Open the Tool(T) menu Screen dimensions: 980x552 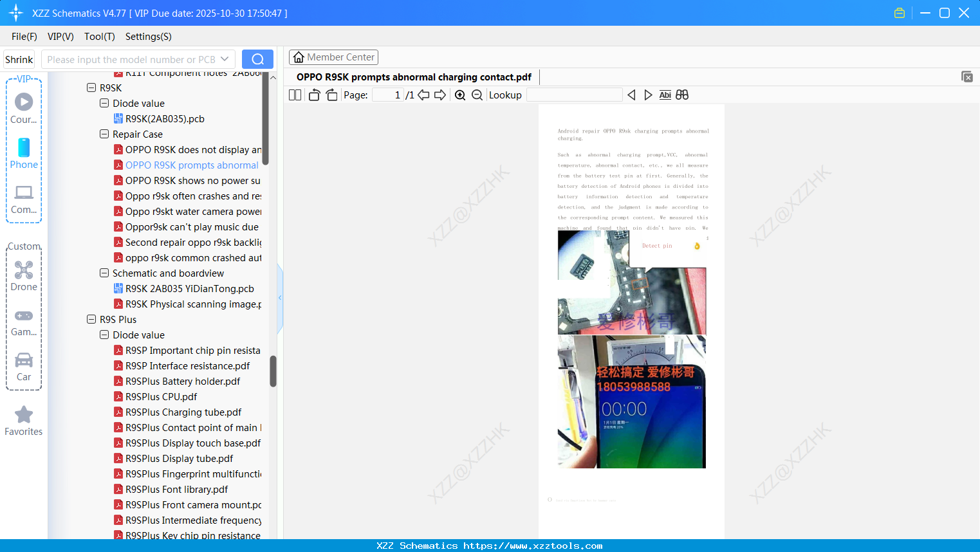coord(100,37)
